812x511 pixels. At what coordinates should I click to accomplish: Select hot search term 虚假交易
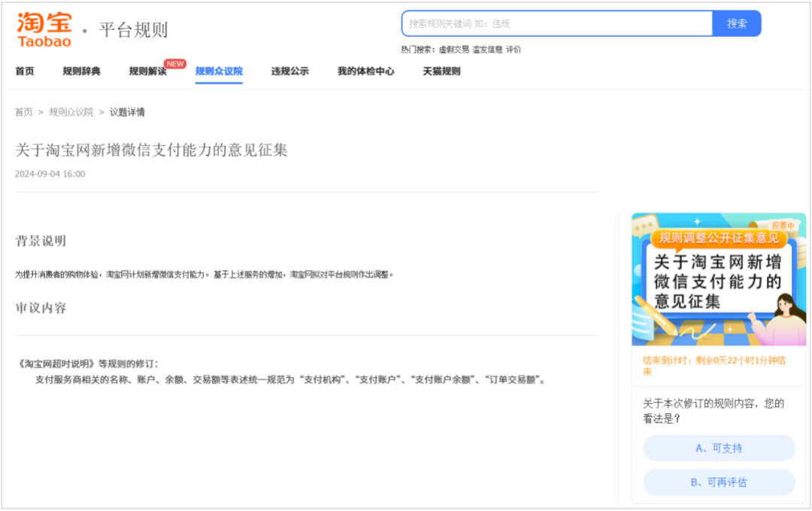pyautogui.click(x=453, y=49)
